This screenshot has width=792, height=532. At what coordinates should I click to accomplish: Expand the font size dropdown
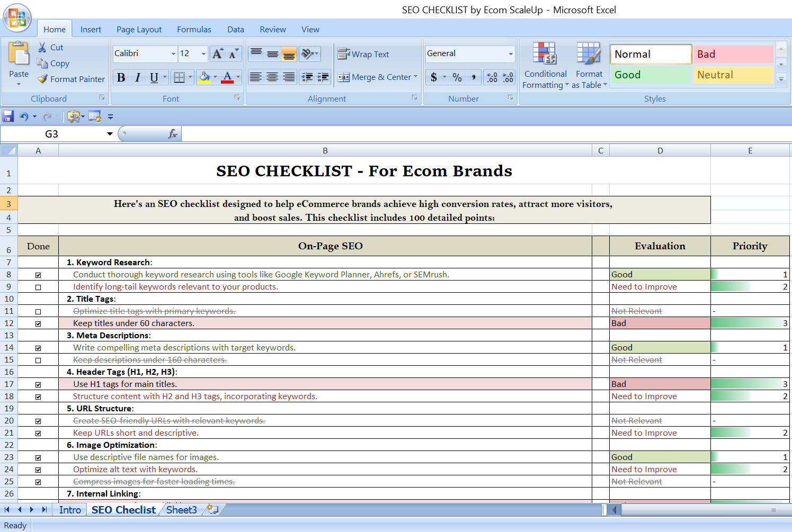pyautogui.click(x=203, y=53)
